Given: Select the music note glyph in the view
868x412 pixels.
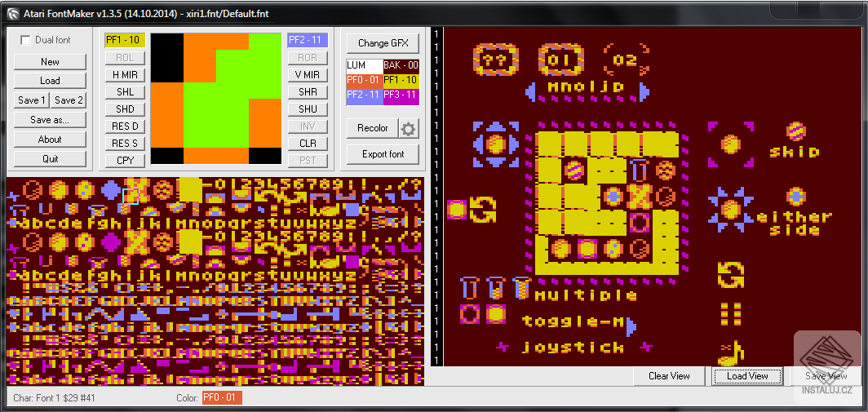Looking at the screenshot, I should pyautogui.click(x=731, y=352).
